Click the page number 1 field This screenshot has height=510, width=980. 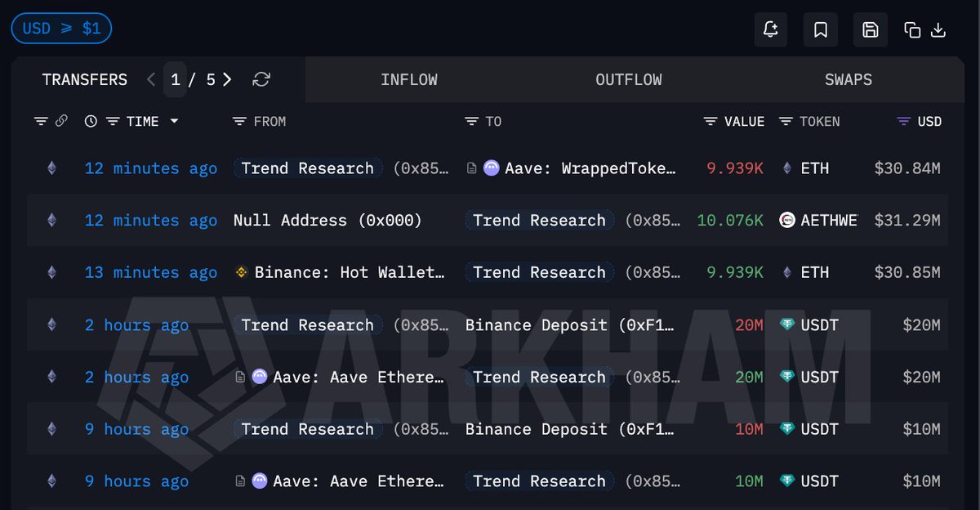[x=175, y=79]
